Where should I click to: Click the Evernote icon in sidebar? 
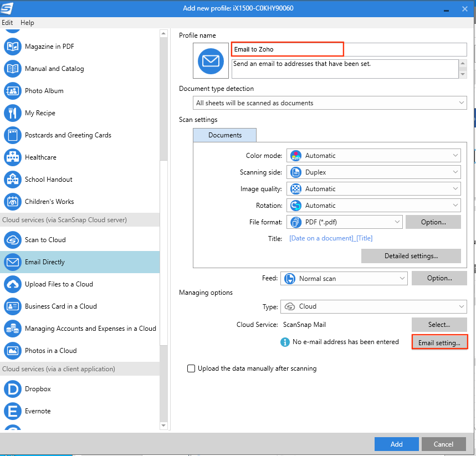pyautogui.click(x=12, y=411)
